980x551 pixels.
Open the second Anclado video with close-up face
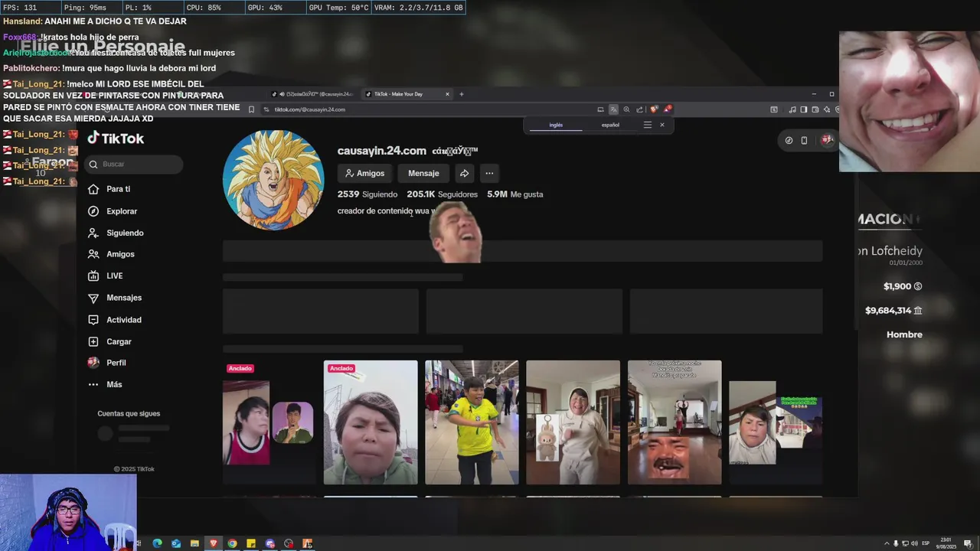[x=371, y=422]
